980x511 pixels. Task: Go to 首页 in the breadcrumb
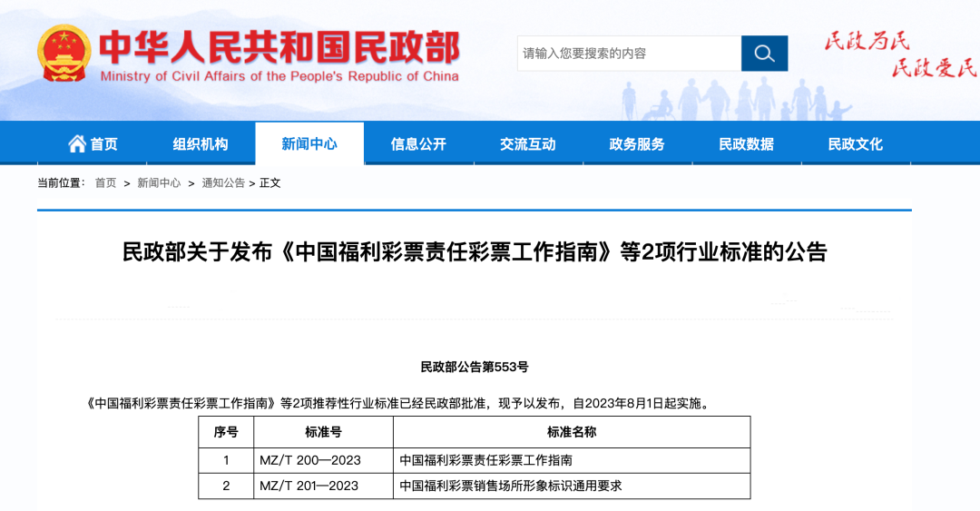pos(105,182)
